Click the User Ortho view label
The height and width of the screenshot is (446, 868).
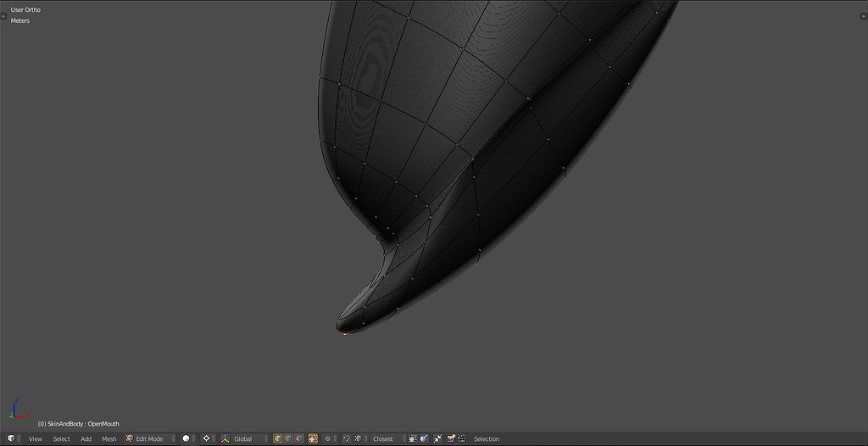click(25, 9)
